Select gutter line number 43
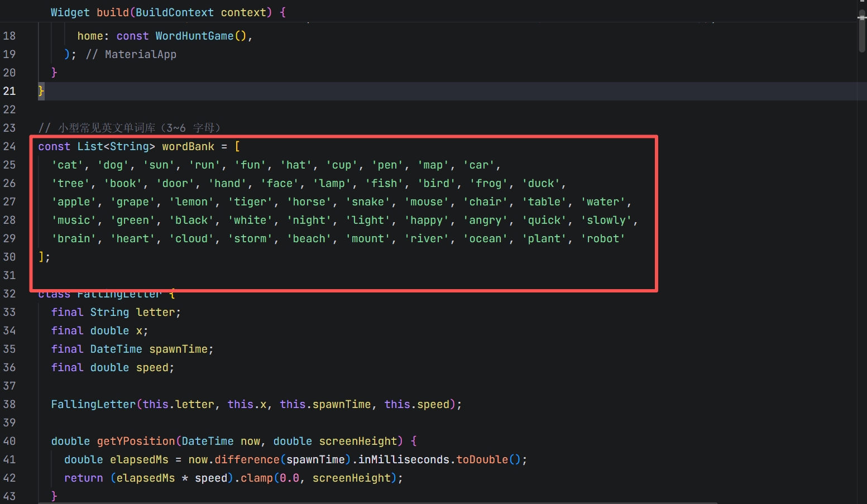Screen dimensions: 867x504 [9, 496]
